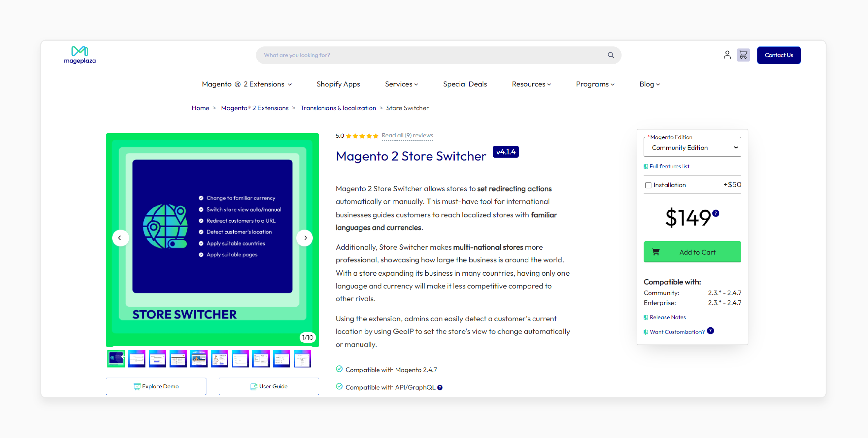This screenshot has height=438, width=868.
Task: Select the sixth gallery thumbnail
Action: tap(219, 359)
